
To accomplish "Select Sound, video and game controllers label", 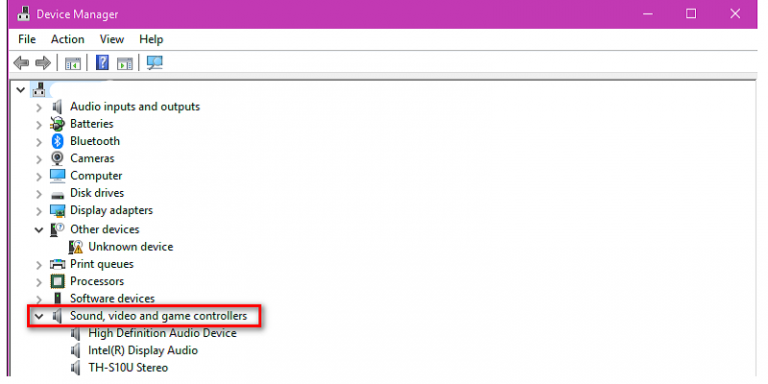I will pyautogui.click(x=159, y=316).
